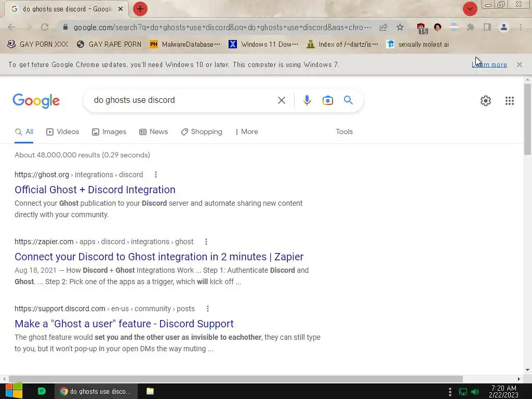
Task: Click the vertical scrollbar up arrow
Action: coord(527,79)
